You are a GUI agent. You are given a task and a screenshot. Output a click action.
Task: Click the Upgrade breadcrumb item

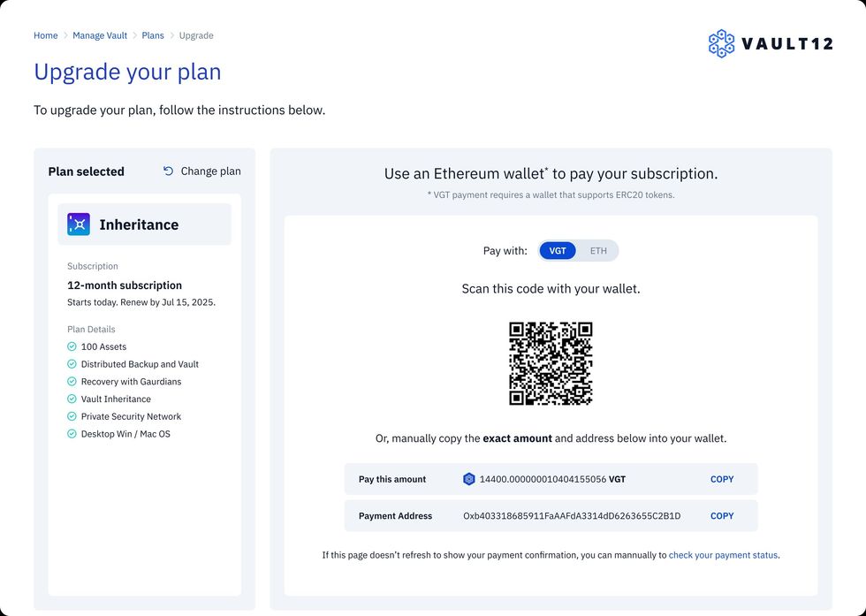click(196, 36)
